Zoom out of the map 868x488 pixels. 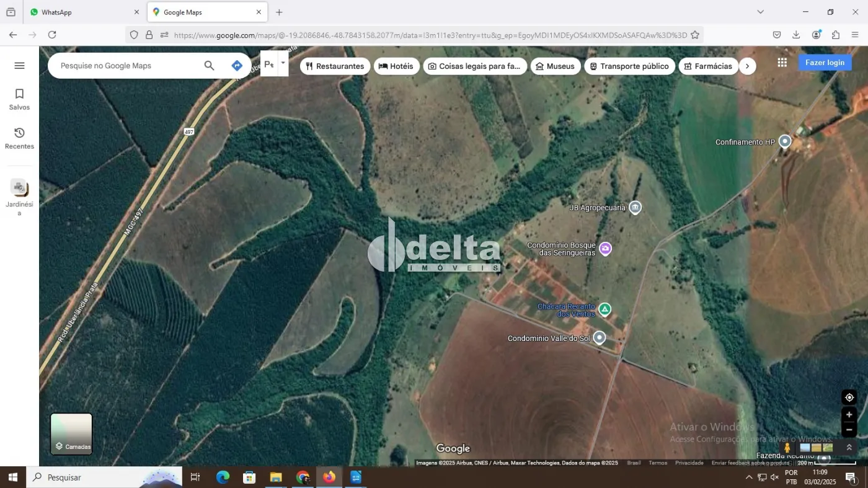point(849,430)
